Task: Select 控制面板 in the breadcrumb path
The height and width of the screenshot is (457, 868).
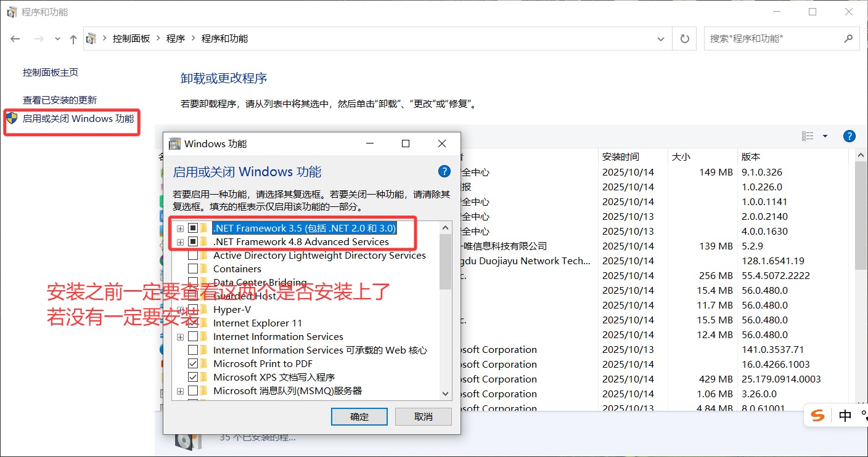Action: coord(131,38)
